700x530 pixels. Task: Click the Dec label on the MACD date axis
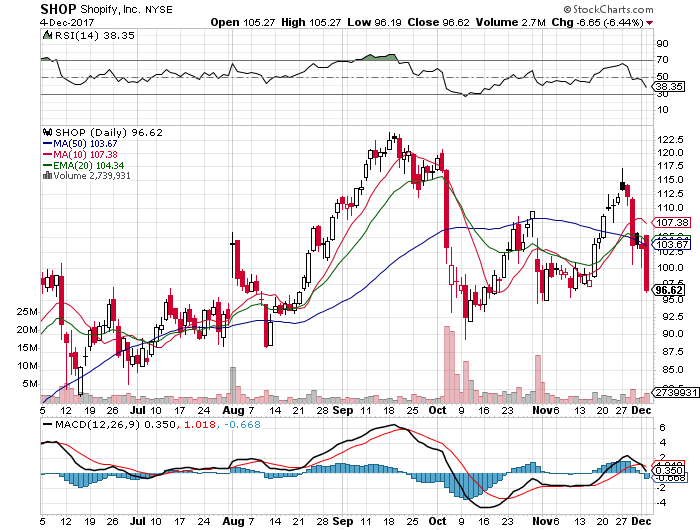click(x=642, y=522)
